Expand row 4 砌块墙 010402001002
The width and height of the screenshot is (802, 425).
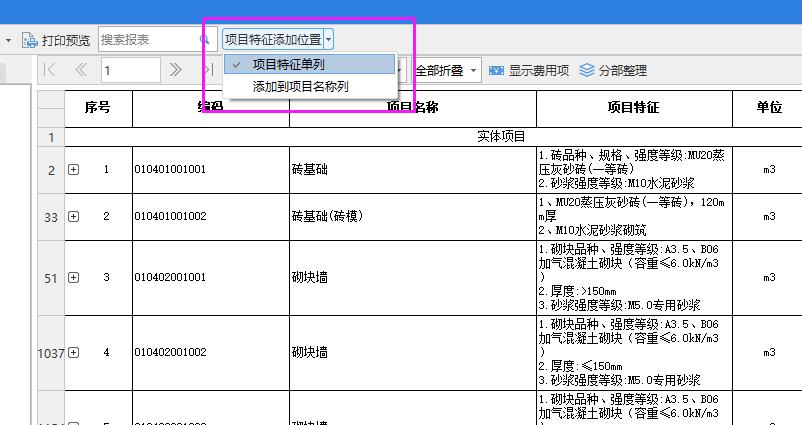pyautogui.click(x=74, y=352)
